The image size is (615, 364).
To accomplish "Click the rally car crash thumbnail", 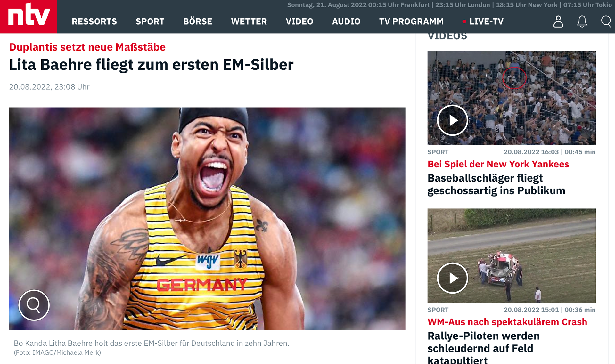I will tap(512, 256).
